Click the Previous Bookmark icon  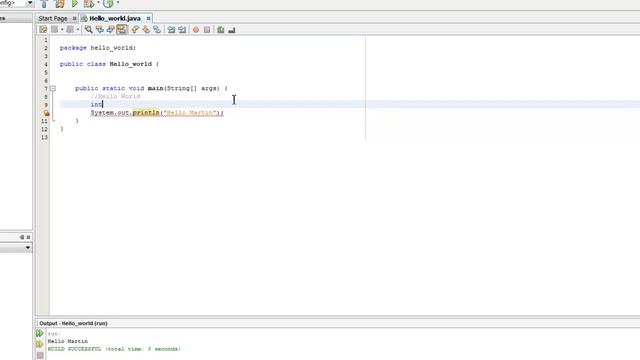tap(135, 29)
